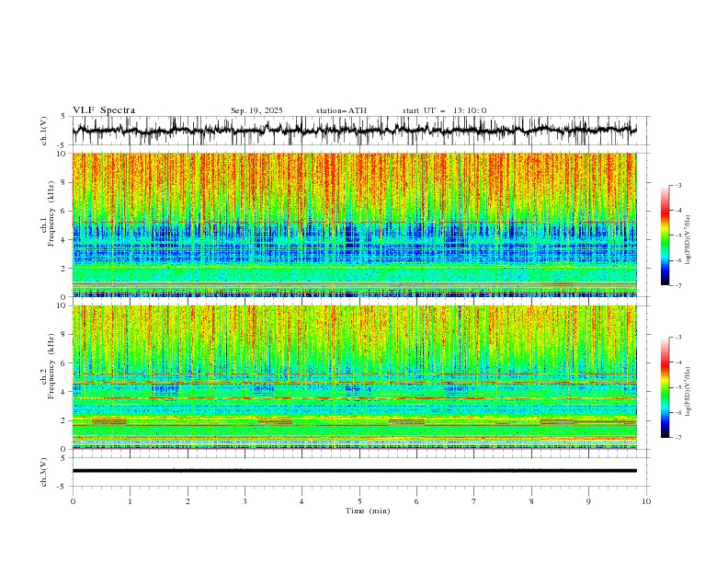Screen dimensions: 728x563
Task: Click time-axis tick label "7"
Action: click(x=474, y=501)
